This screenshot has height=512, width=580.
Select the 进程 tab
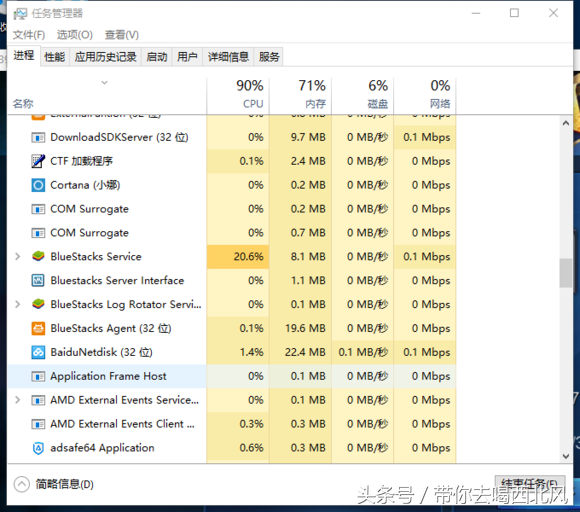24,56
